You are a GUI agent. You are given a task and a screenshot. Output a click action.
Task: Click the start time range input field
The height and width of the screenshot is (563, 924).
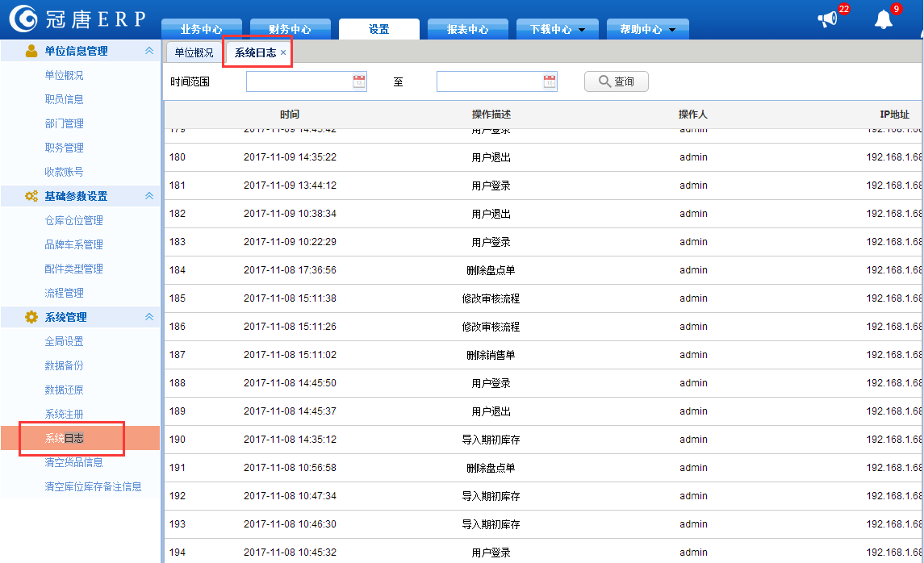(299, 81)
